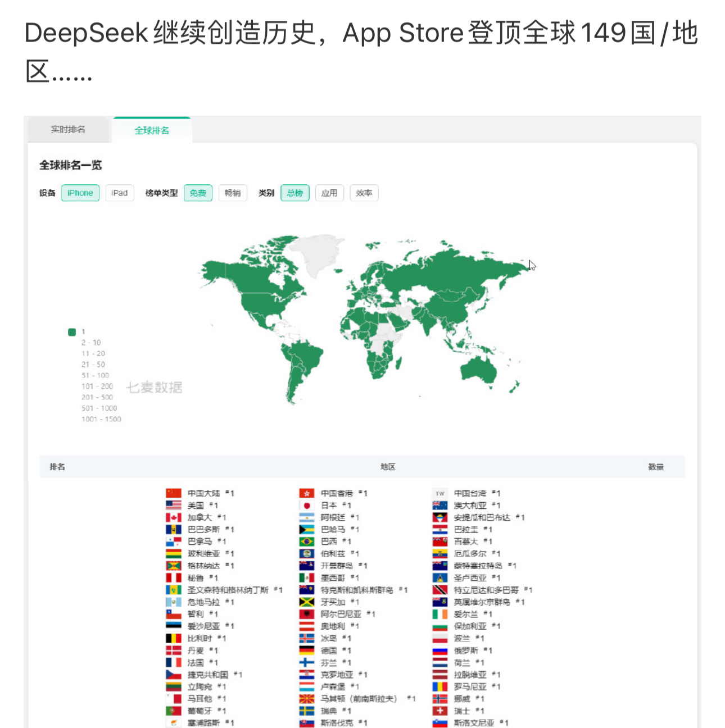The width and height of the screenshot is (725, 728).
Task: Click the green legend swatch for rank 1
Action: click(72, 332)
